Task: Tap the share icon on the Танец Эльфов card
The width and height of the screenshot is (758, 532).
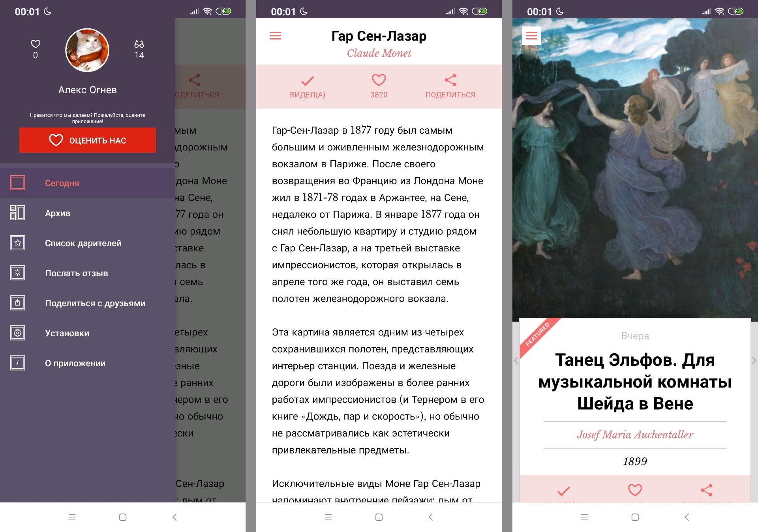Action: click(706, 490)
